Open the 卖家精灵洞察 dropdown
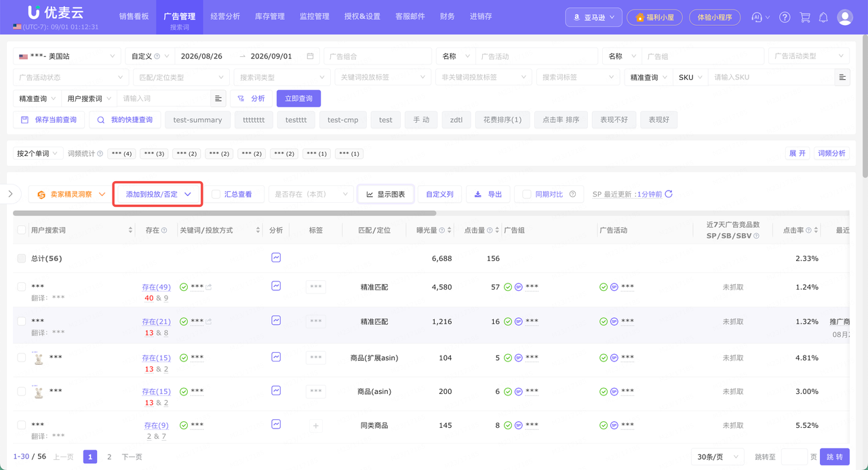This screenshot has width=868, height=470. pyautogui.click(x=71, y=194)
